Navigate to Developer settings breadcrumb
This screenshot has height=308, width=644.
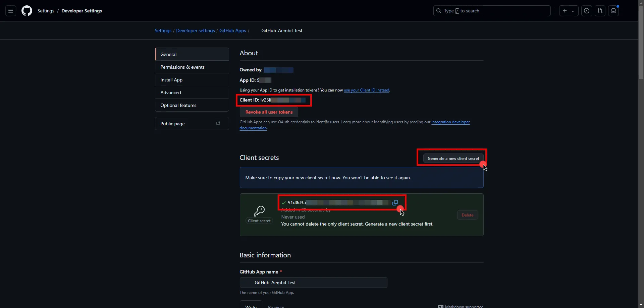tap(196, 30)
